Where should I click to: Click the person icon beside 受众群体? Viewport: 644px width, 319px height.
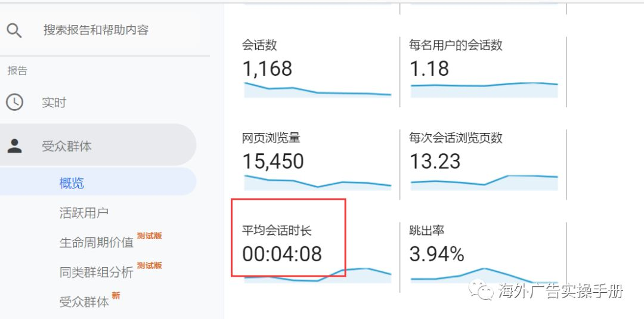(14, 145)
